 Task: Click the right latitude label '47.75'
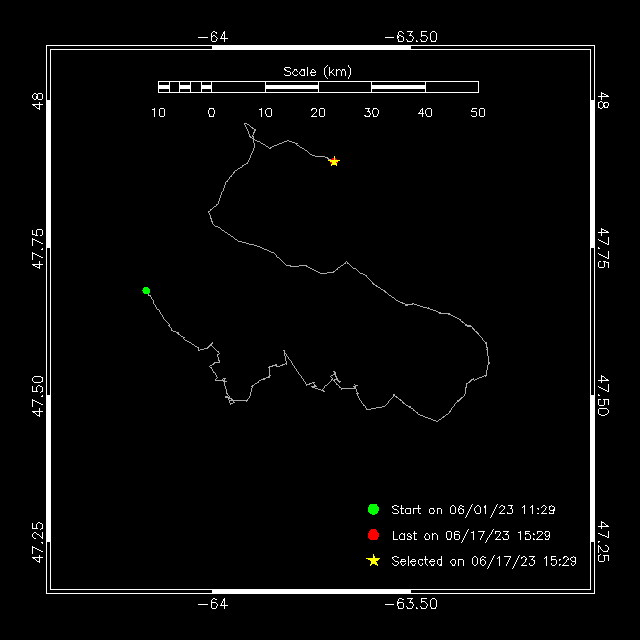[603, 249]
